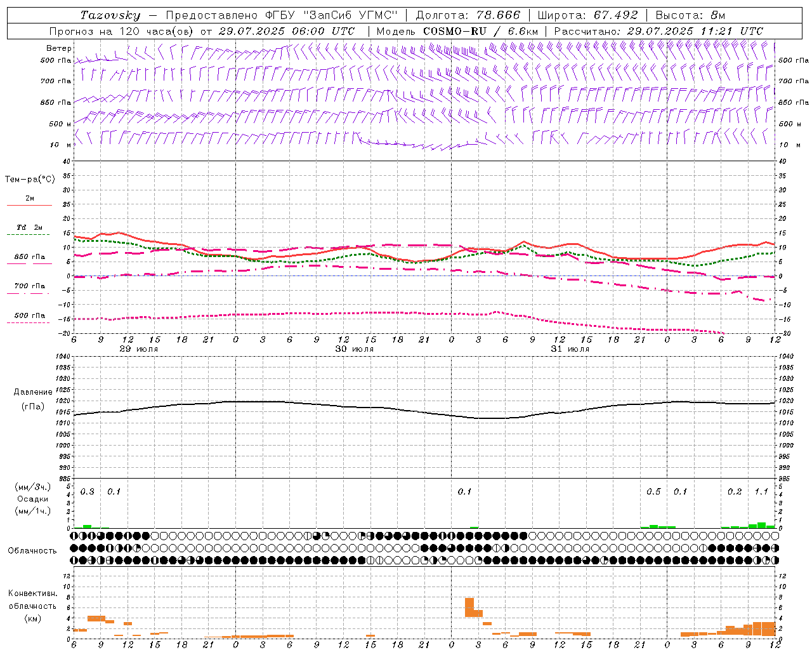
Task: Click the "Осадки" precipitation label
Action: pos(32,499)
